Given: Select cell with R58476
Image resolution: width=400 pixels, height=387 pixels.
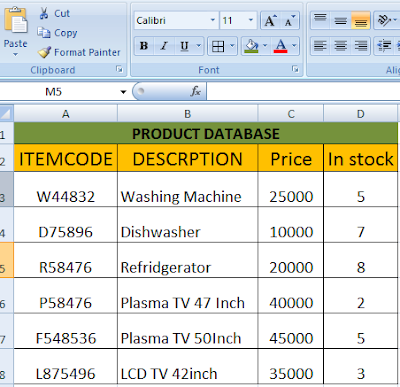Looking at the screenshot, I should 66,260.
